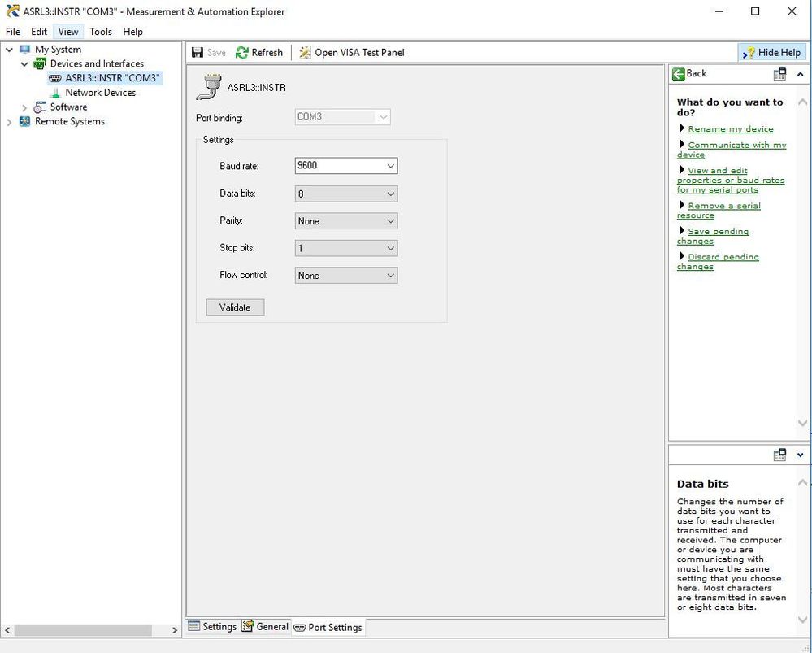Click the Devices and Interfaces icon
The height and width of the screenshot is (653, 812).
pos(39,63)
